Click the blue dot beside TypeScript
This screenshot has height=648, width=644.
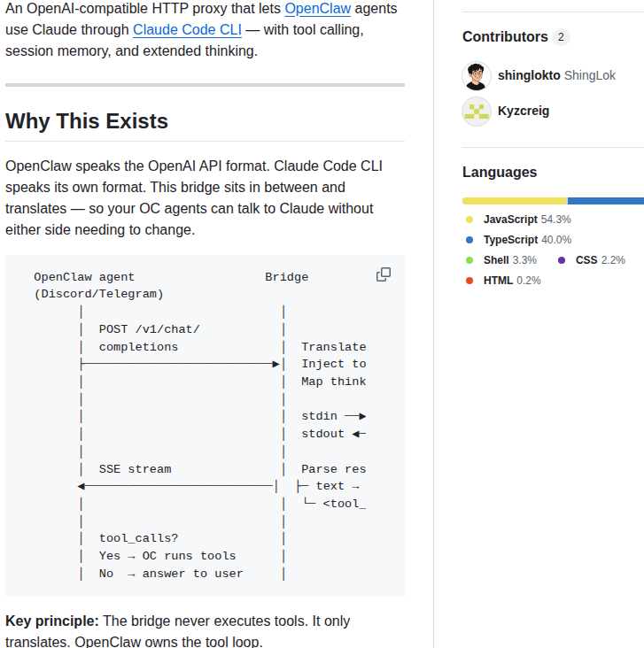coord(469,240)
